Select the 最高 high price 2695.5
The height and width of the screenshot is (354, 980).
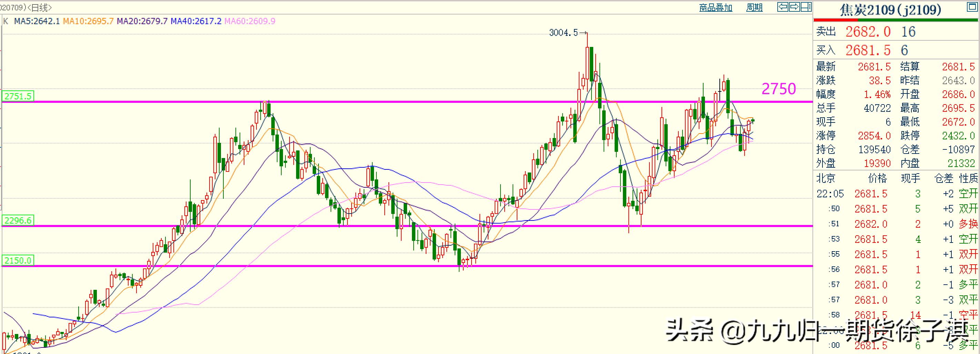pos(959,108)
